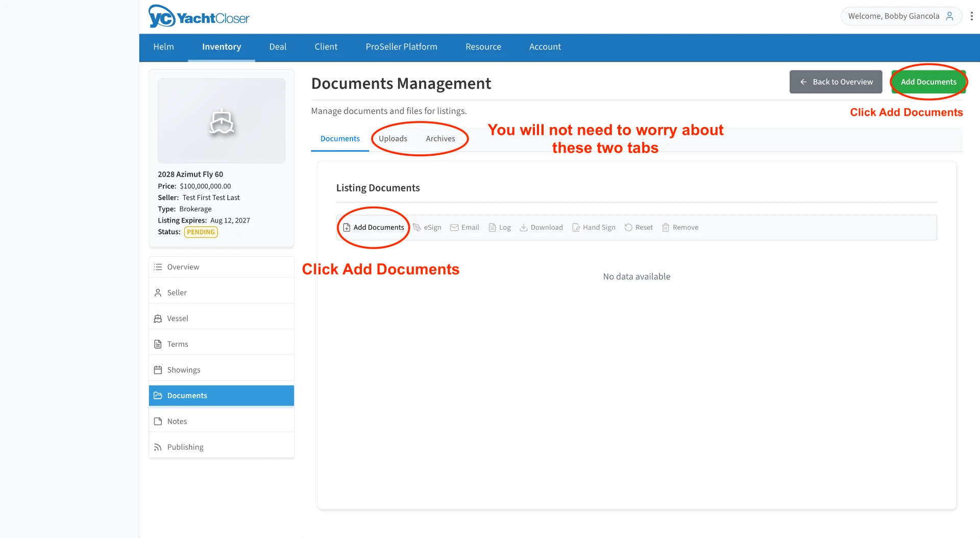
Task: Click the Welcome, Bobby Giancola text
Action: tap(894, 16)
